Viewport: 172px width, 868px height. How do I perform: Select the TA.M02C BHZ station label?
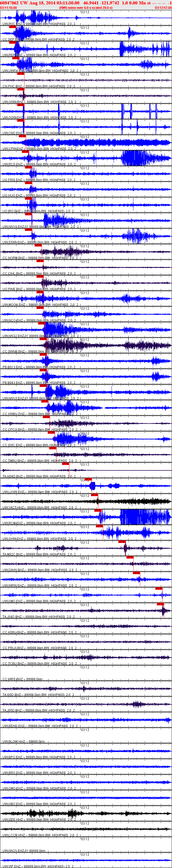39,555
